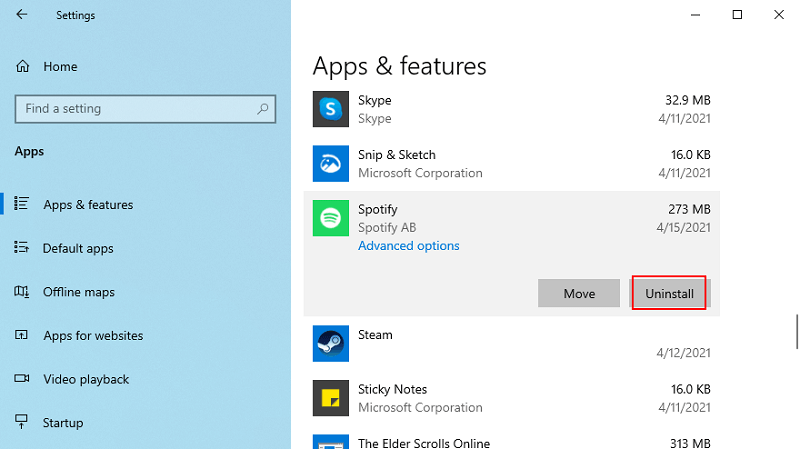Click the vertical scrollbar thumb
This screenshot has width=800, height=449.
[796, 331]
